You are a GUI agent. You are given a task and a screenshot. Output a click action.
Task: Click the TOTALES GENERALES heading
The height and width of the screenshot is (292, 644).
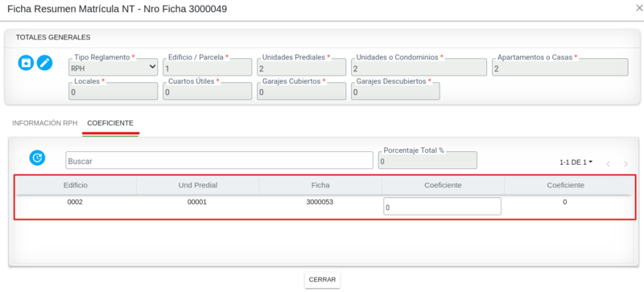(x=53, y=37)
